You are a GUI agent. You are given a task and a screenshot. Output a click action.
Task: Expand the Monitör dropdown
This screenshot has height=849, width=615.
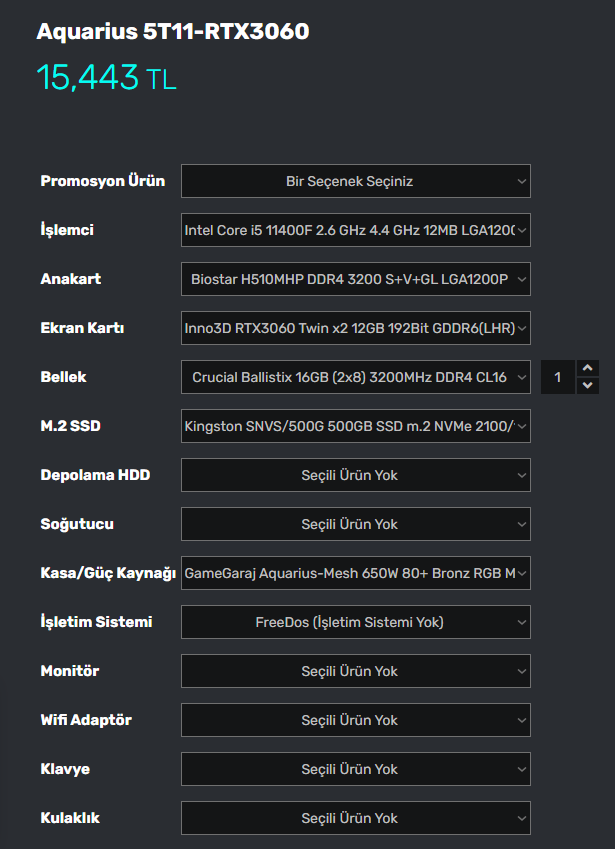(x=355, y=671)
